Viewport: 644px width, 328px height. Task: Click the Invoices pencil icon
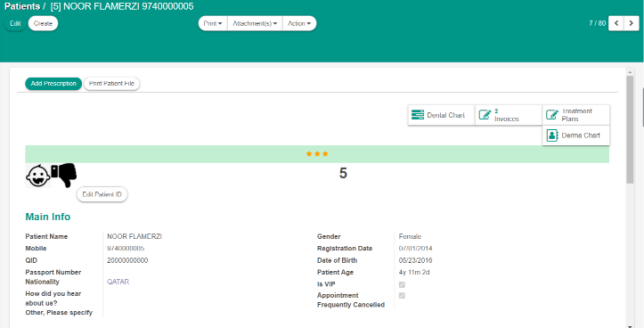tap(485, 115)
